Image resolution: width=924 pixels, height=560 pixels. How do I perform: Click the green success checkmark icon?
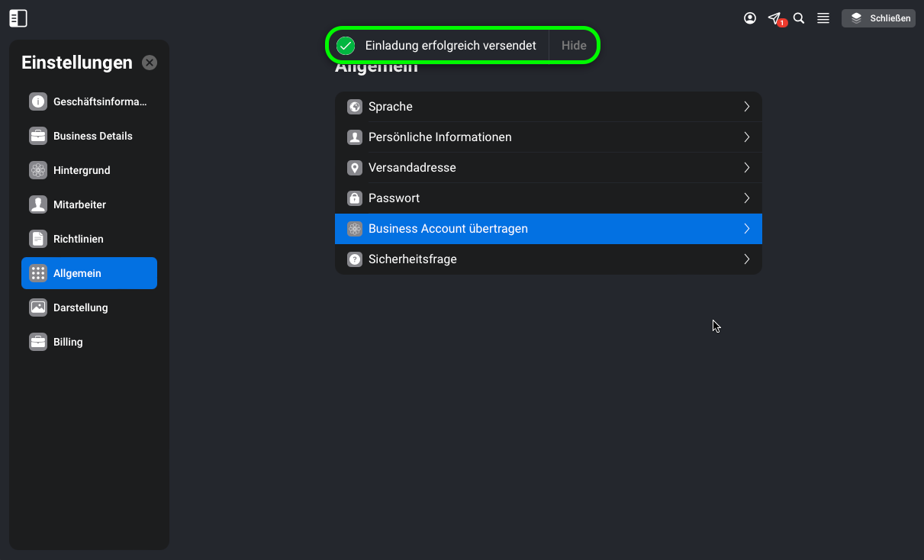(x=346, y=46)
